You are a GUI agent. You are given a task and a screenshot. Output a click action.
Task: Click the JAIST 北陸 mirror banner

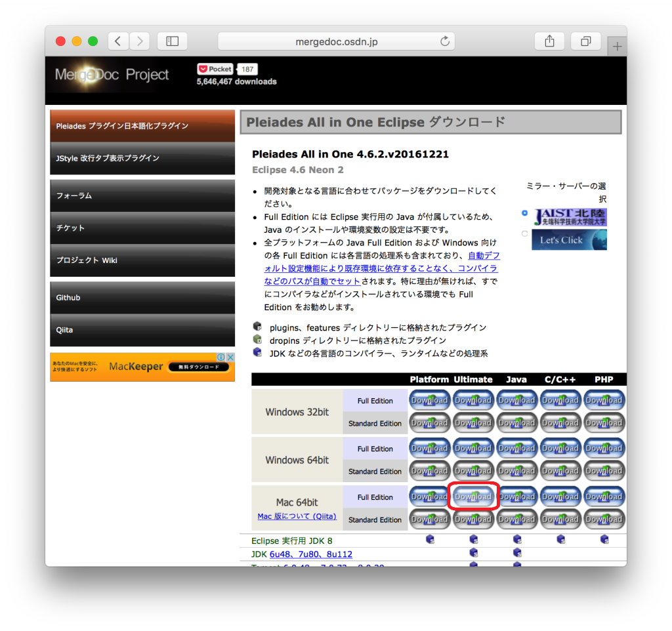pyautogui.click(x=570, y=217)
